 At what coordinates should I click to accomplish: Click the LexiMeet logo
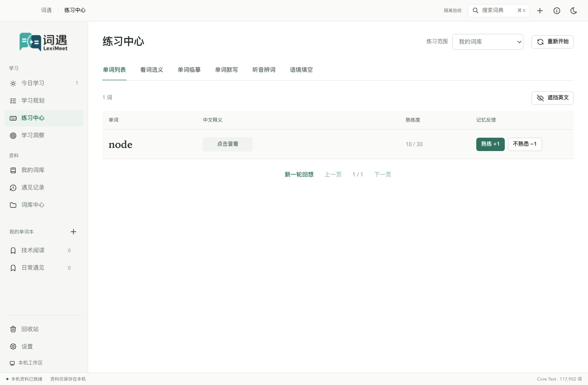point(44,42)
